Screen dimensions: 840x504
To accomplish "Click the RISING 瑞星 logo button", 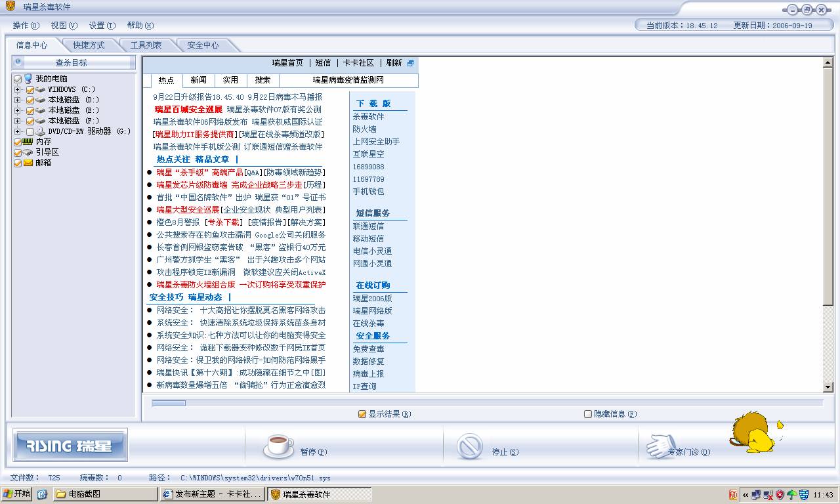I will click(70, 446).
